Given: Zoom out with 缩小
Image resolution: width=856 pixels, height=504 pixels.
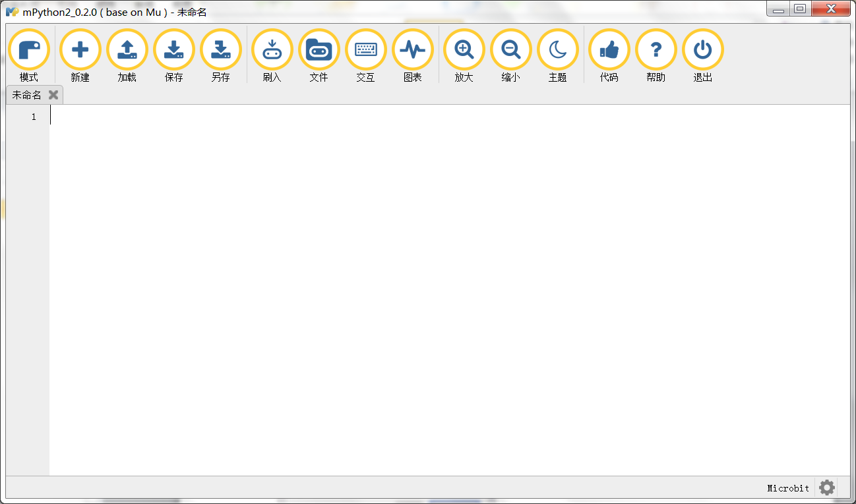Looking at the screenshot, I should click(x=511, y=55).
